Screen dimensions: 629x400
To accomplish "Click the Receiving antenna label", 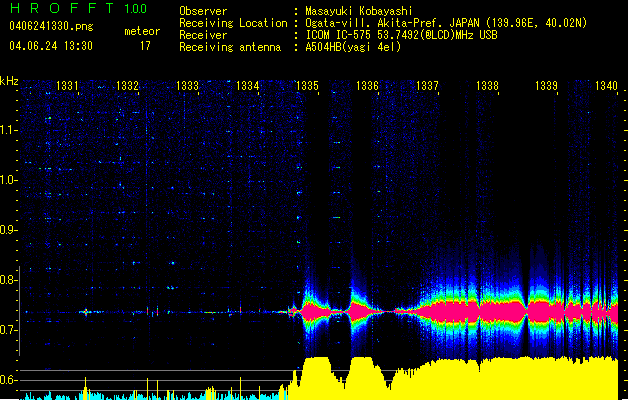I will coord(230,47).
